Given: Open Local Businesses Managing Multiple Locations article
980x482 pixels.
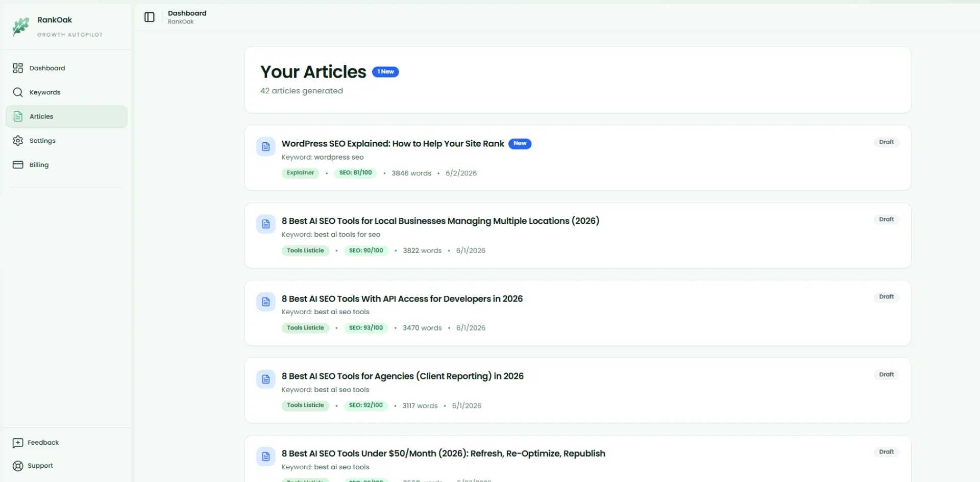Looking at the screenshot, I should pos(440,221).
